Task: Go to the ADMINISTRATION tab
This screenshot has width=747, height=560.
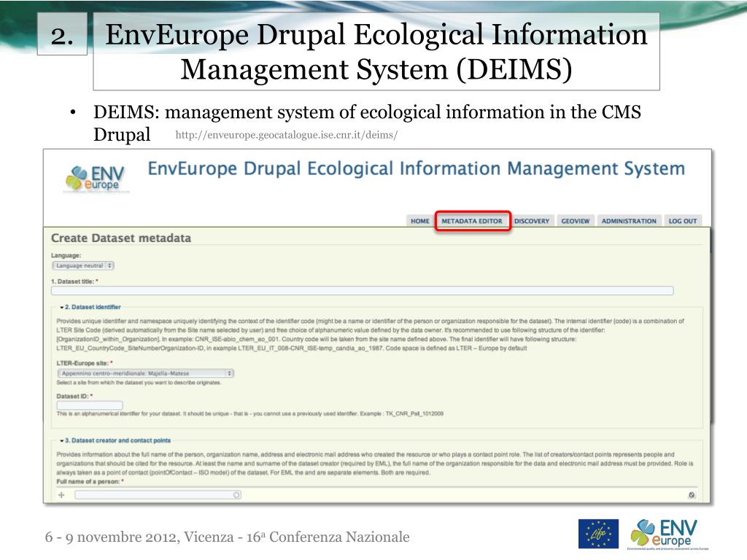Action: pos(629,221)
